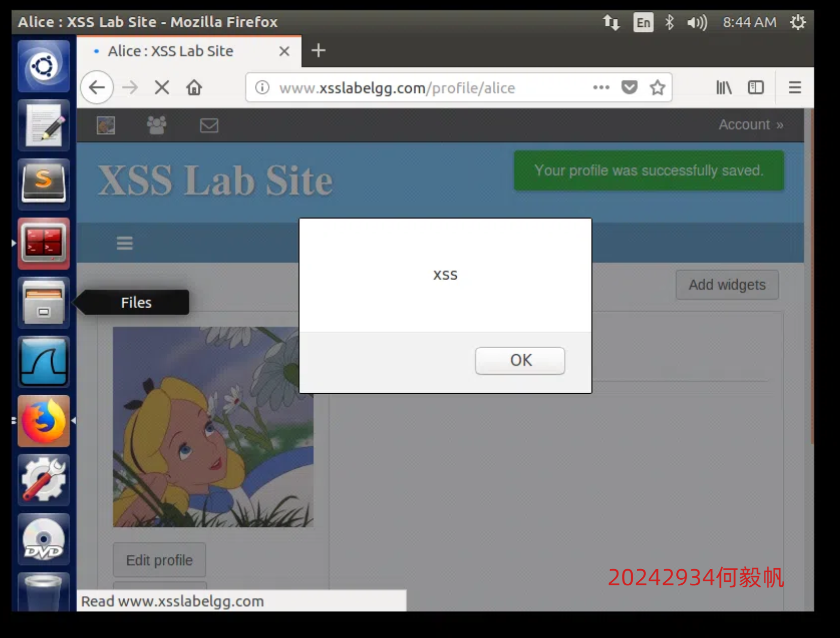Open network connections indicator
Image resolution: width=840 pixels, height=638 pixels.
pyautogui.click(x=611, y=22)
